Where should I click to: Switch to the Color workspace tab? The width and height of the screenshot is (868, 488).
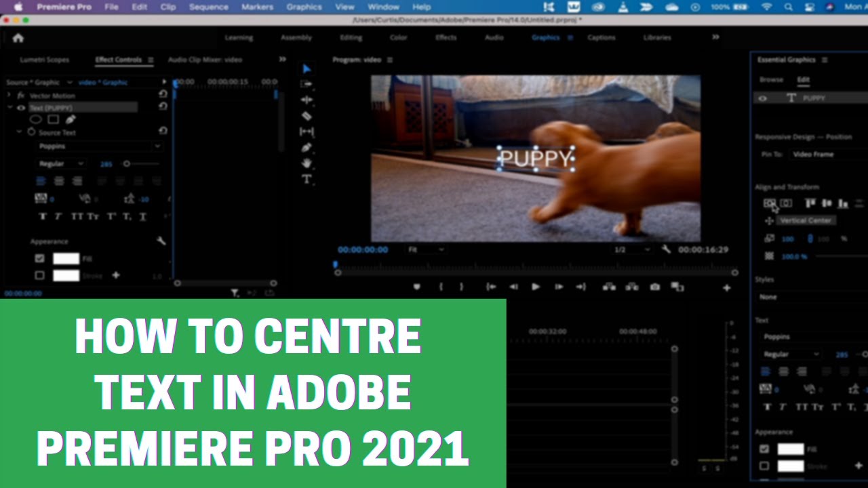tap(398, 38)
